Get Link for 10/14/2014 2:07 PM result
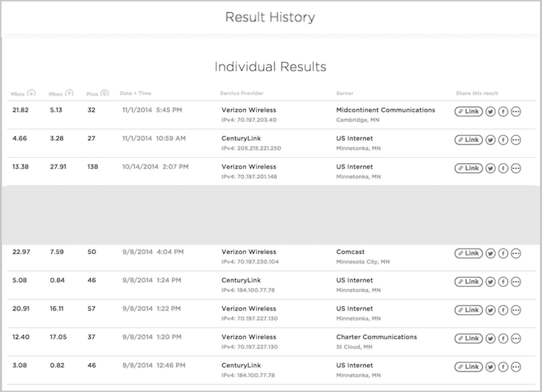This screenshot has width=542, height=392. pos(469,168)
